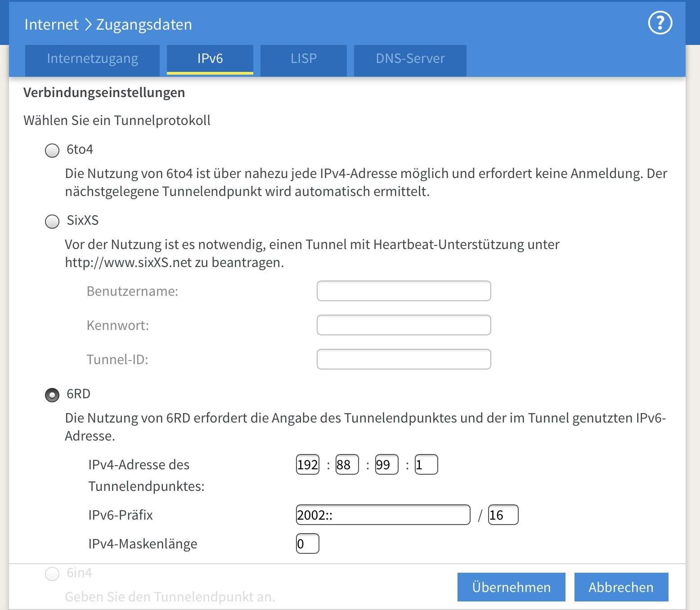This screenshot has width=700, height=610.
Task: Click the prefix length field showing 16
Action: (x=503, y=515)
